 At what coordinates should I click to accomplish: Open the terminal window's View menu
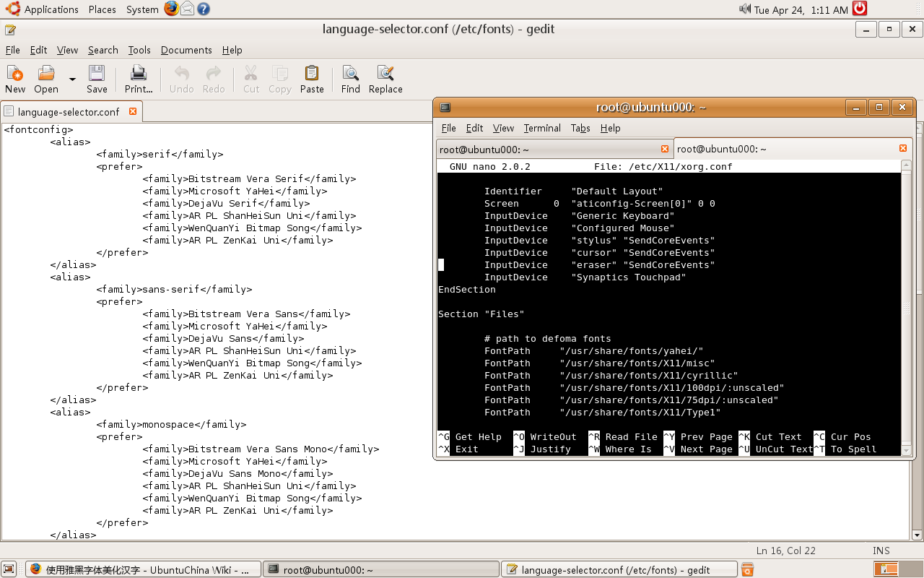pyautogui.click(x=503, y=128)
